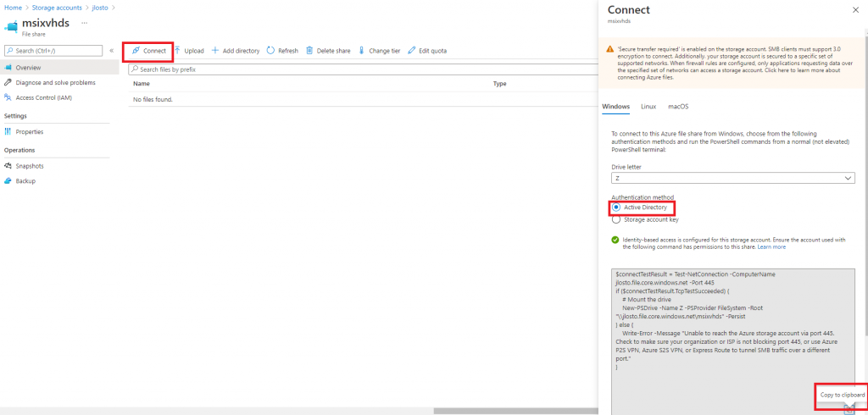This screenshot has width=868, height=415.
Task: Open the ellipsis menu beside msixvhds title
Action: click(84, 23)
